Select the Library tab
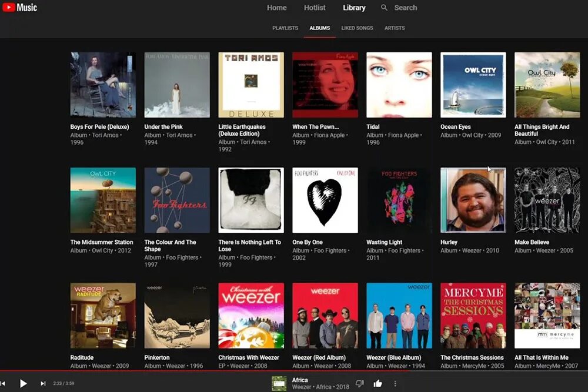Image resolution: width=588 pixels, height=392 pixels. (354, 8)
